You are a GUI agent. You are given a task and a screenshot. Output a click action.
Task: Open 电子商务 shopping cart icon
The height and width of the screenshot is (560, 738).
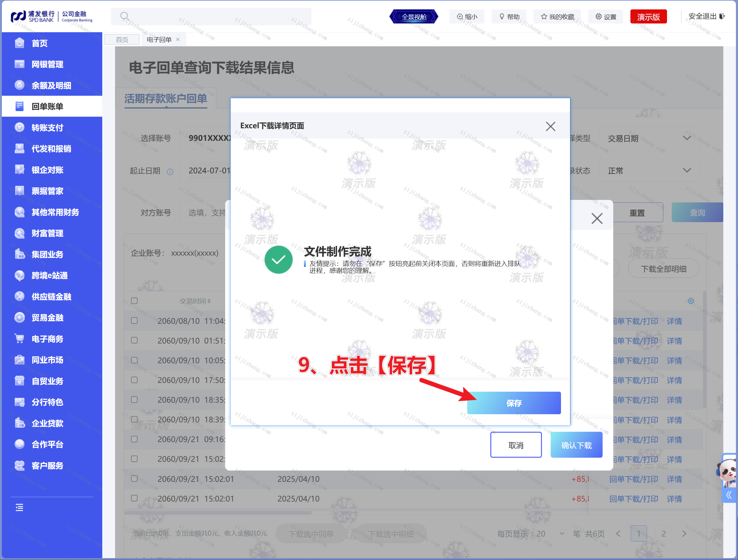tap(19, 339)
